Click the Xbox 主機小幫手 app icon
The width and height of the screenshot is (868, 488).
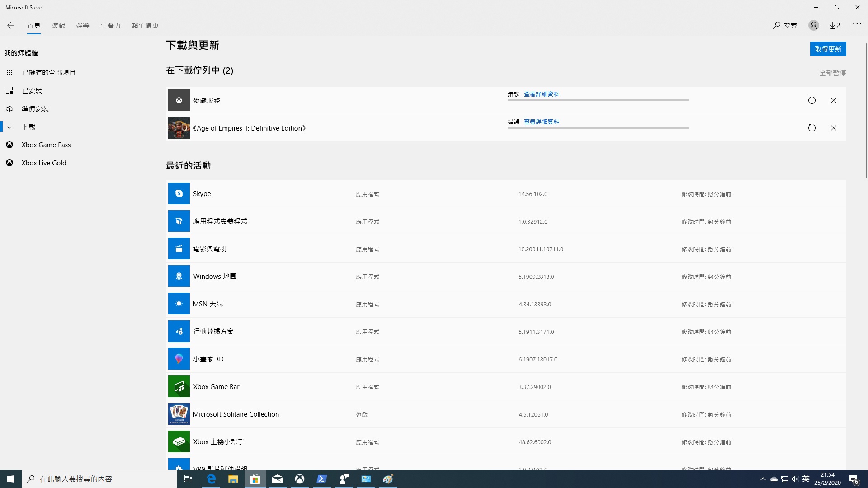[179, 441]
